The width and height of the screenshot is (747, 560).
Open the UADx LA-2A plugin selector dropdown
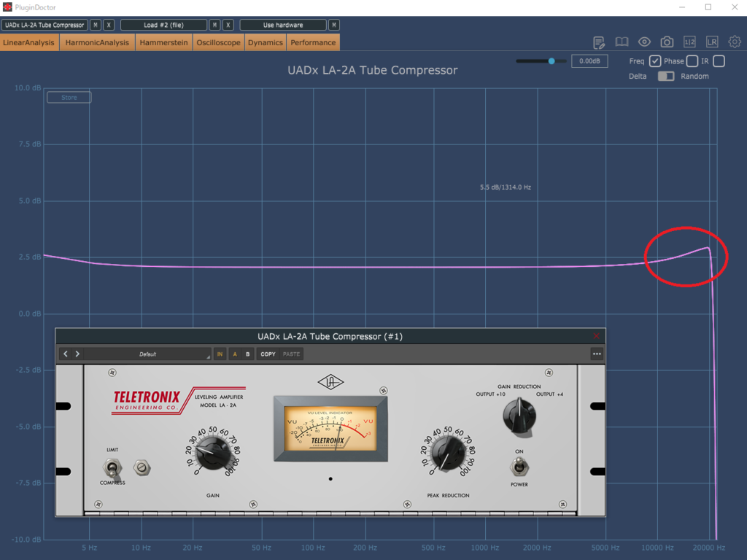pos(45,24)
